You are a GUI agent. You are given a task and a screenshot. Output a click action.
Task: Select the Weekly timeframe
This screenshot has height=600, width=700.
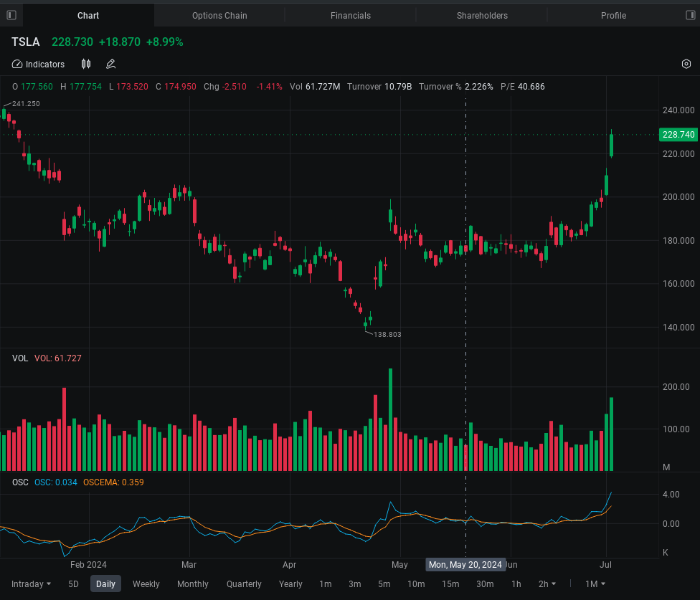146,584
